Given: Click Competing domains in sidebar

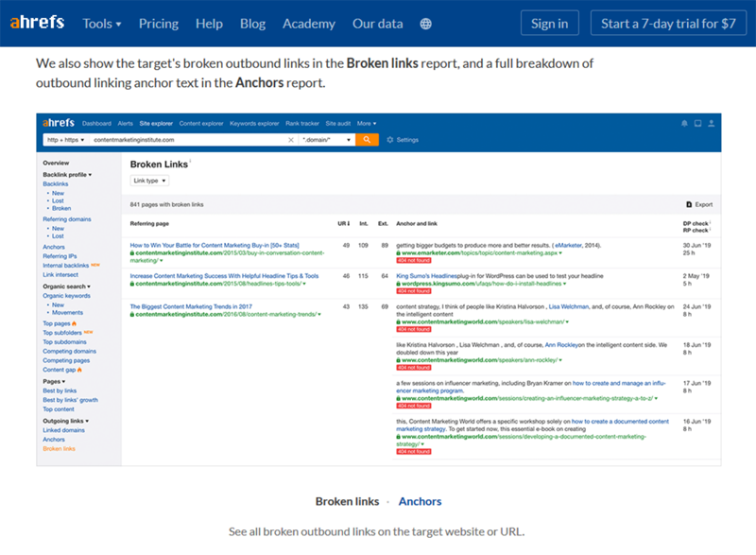Looking at the screenshot, I should [x=69, y=352].
